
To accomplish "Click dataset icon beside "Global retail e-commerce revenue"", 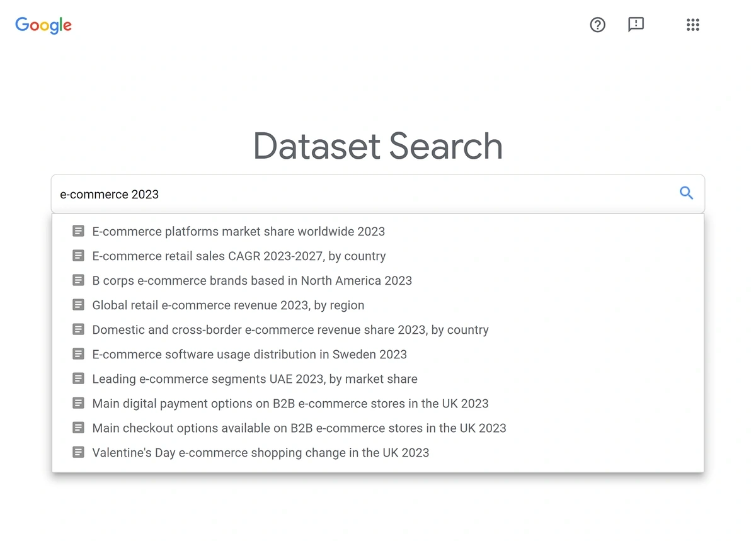I will (x=78, y=305).
